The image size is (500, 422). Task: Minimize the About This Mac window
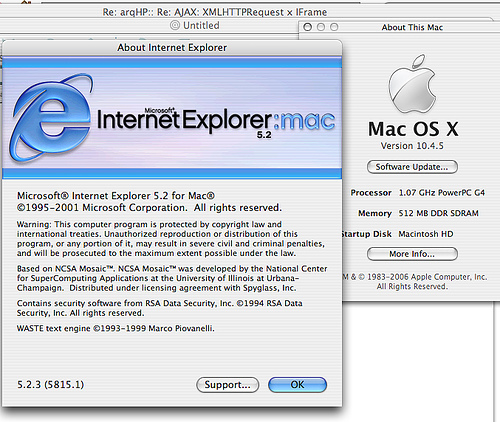(x=321, y=27)
